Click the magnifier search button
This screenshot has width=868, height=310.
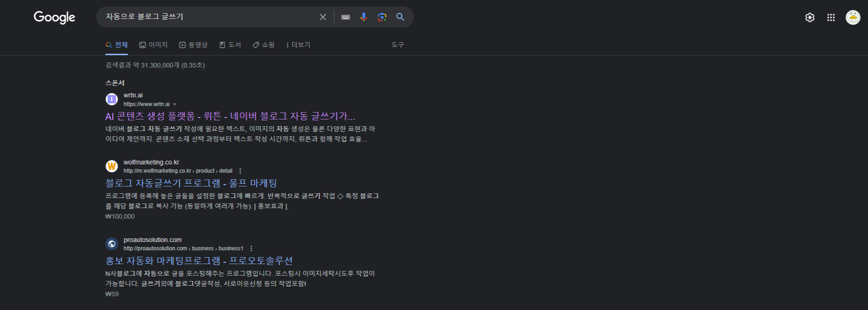pyautogui.click(x=400, y=17)
